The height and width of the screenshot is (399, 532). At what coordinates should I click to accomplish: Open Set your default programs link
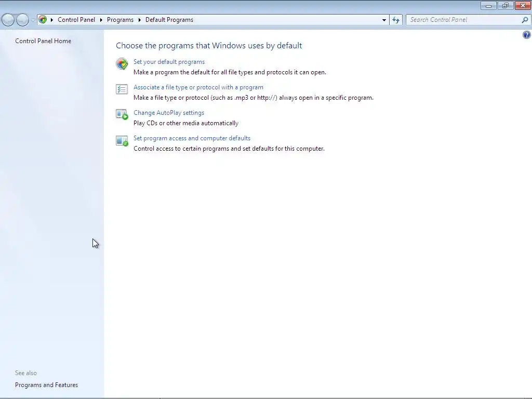(169, 62)
